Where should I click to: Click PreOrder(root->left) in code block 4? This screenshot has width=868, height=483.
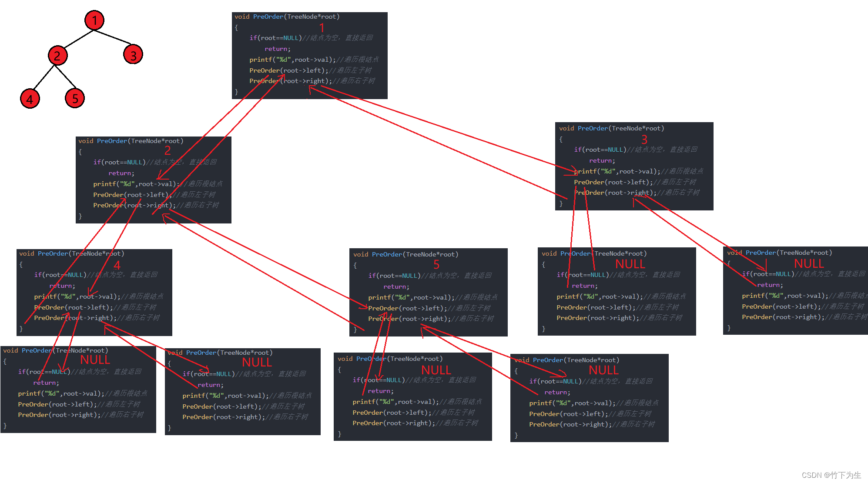(95, 307)
